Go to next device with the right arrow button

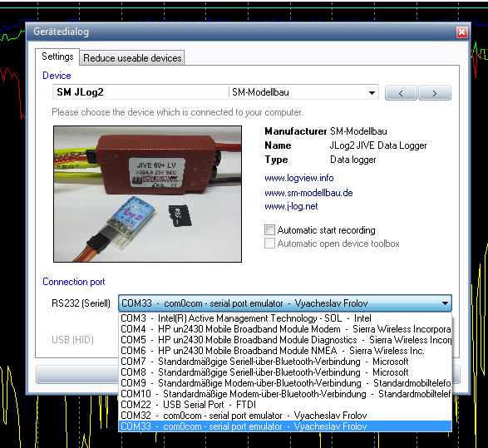tap(435, 93)
